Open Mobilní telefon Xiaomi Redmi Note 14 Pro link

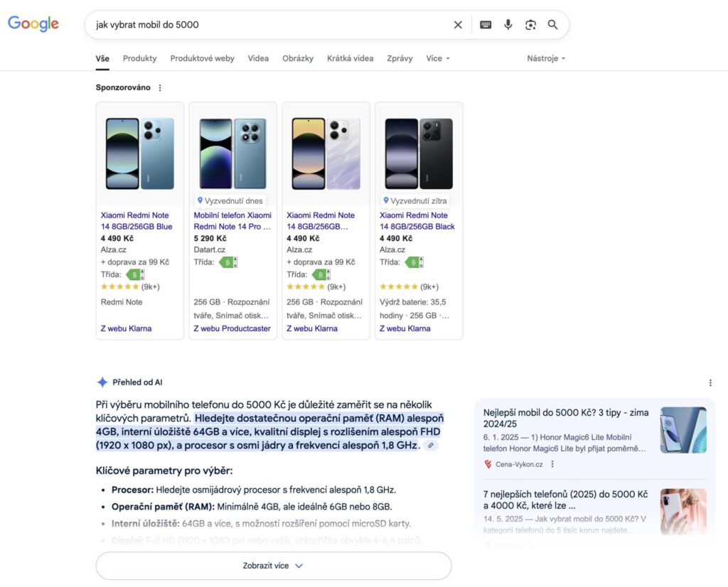(x=232, y=221)
